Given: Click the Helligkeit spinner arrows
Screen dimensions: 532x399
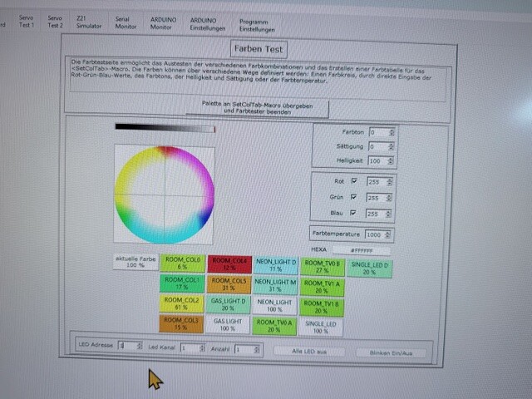Looking at the screenshot, I should click(x=392, y=160).
